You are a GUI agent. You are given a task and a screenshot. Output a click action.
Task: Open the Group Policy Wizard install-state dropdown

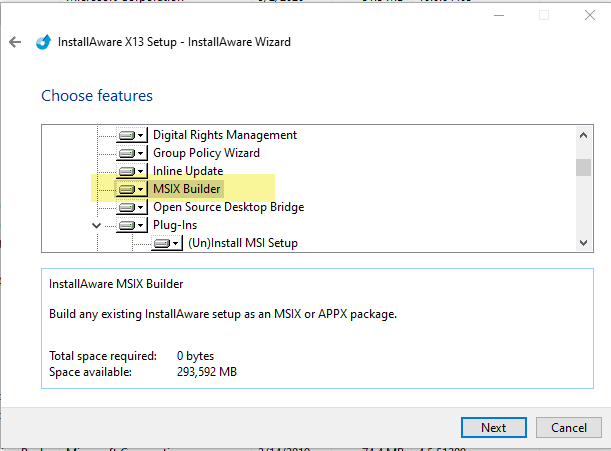coord(132,153)
